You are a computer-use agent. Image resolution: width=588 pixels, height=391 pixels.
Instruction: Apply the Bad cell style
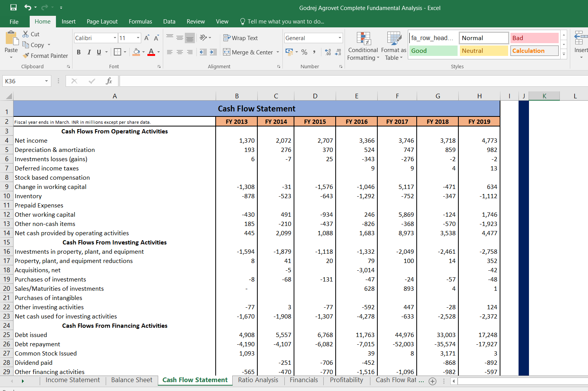click(x=534, y=38)
